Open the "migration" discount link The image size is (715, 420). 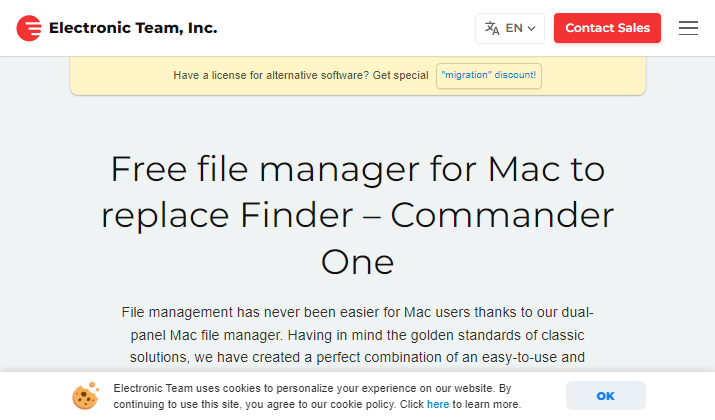(x=489, y=75)
